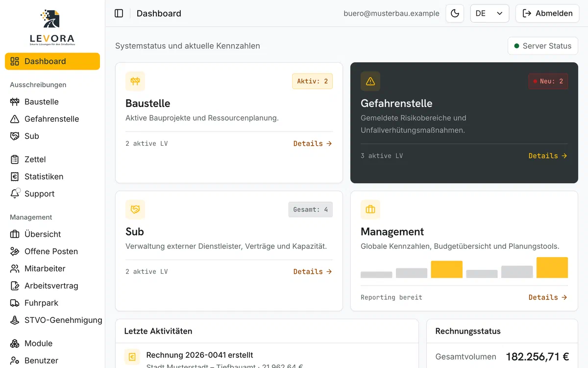Click the 'Rechnungsstatus' heading
Image resolution: width=588 pixels, height=368 pixels.
[x=468, y=331]
